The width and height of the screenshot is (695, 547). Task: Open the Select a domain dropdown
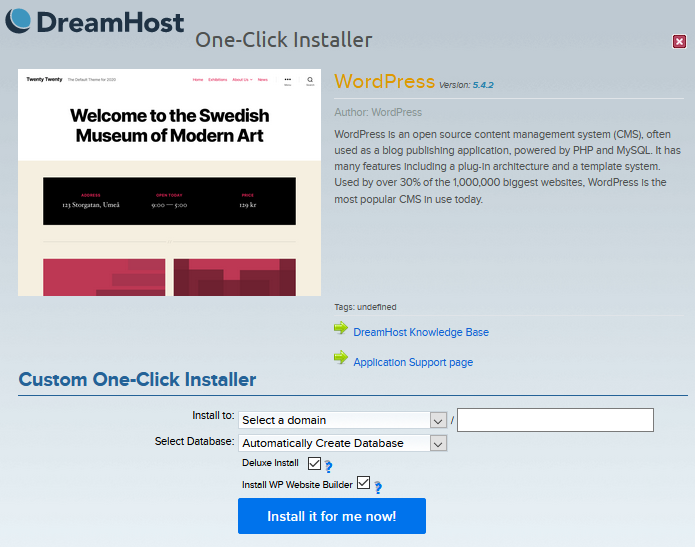point(343,420)
